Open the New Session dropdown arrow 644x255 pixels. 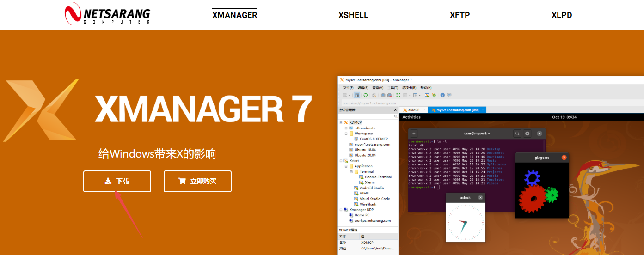tap(350, 95)
